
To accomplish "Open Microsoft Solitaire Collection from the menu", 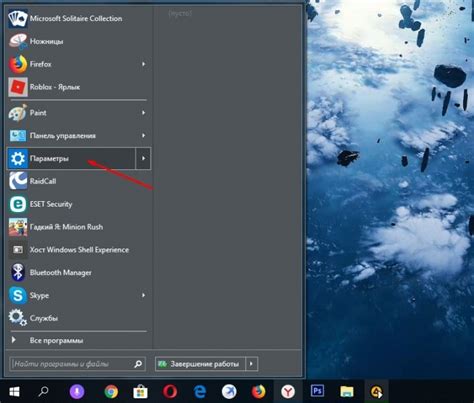I will (x=77, y=18).
